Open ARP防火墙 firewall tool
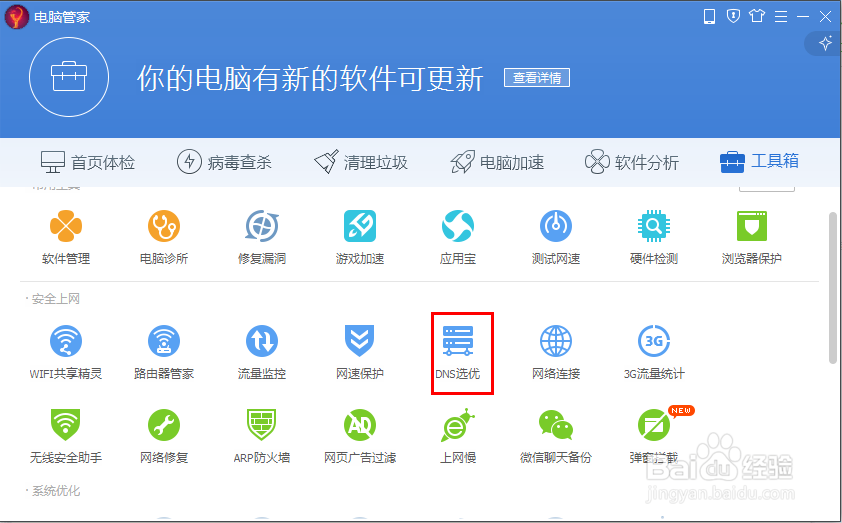 pyautogui.click(x=262, y=436)
